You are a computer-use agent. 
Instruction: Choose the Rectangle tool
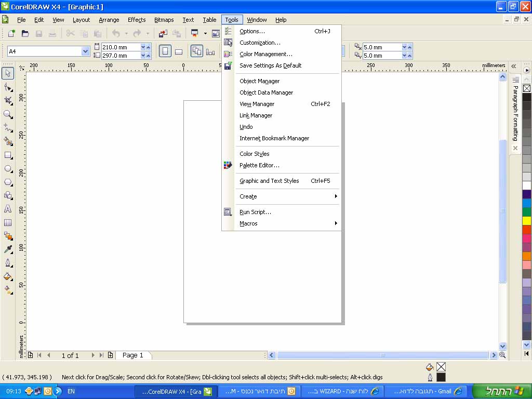pos(8,155)
